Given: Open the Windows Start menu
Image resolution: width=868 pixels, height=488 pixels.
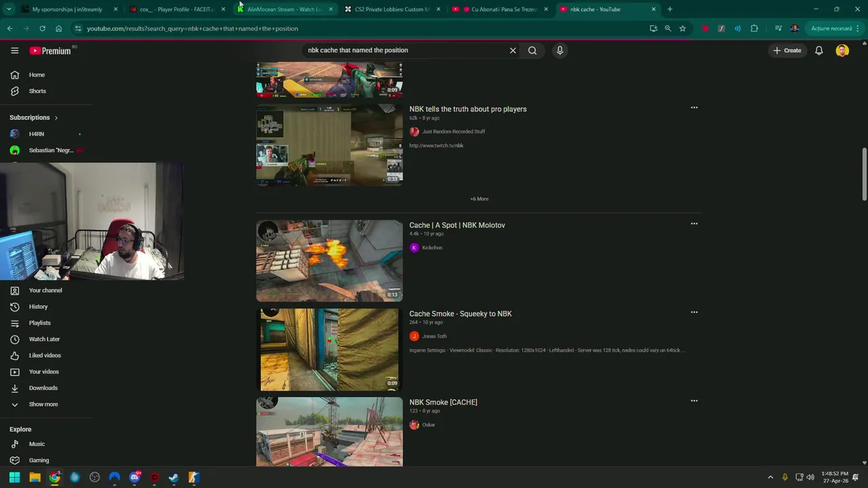Looking at the screenshot, I should click(14, 477).
